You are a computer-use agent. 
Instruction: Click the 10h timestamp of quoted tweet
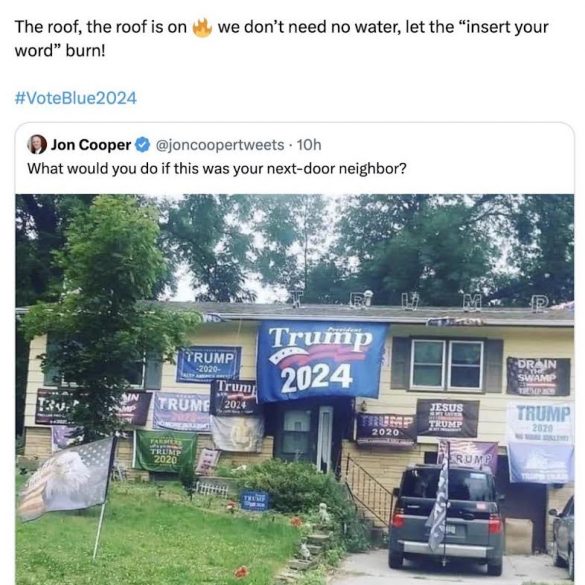[x=309, y=145]
